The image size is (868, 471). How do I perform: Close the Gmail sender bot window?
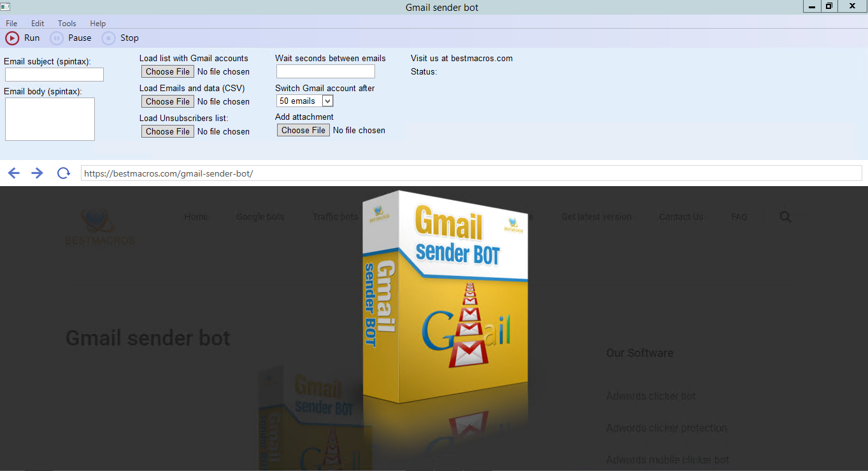coord(852,6)
